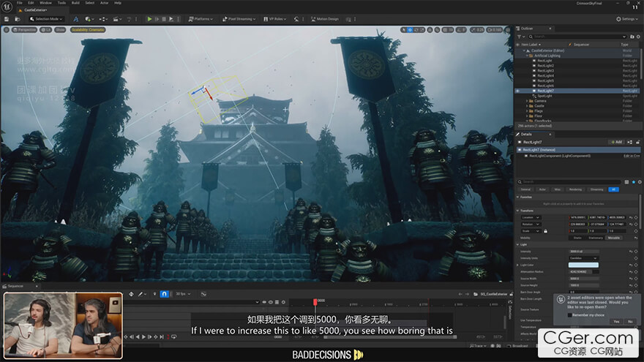Open the Build menu

[75, 3]
